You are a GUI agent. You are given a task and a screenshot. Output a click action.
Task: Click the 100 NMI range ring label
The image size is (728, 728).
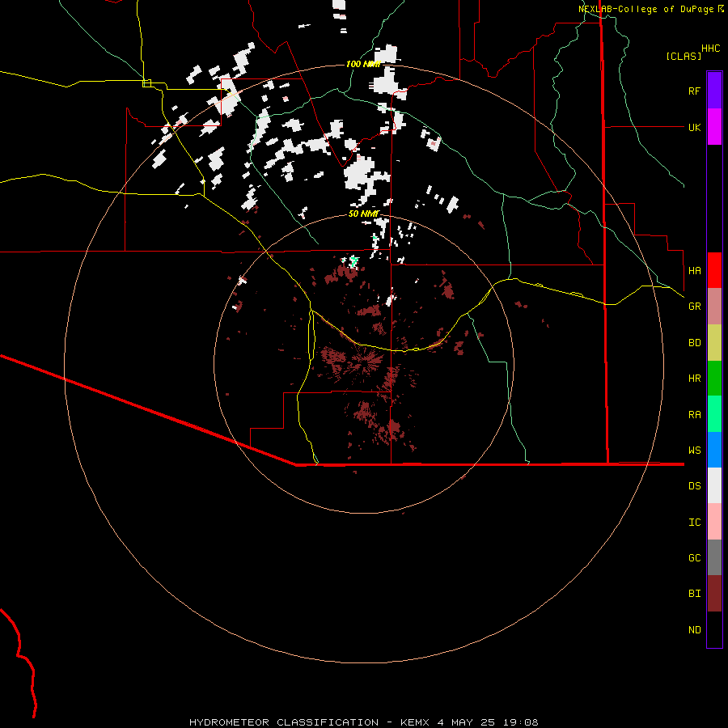click(x=363, y=64)
